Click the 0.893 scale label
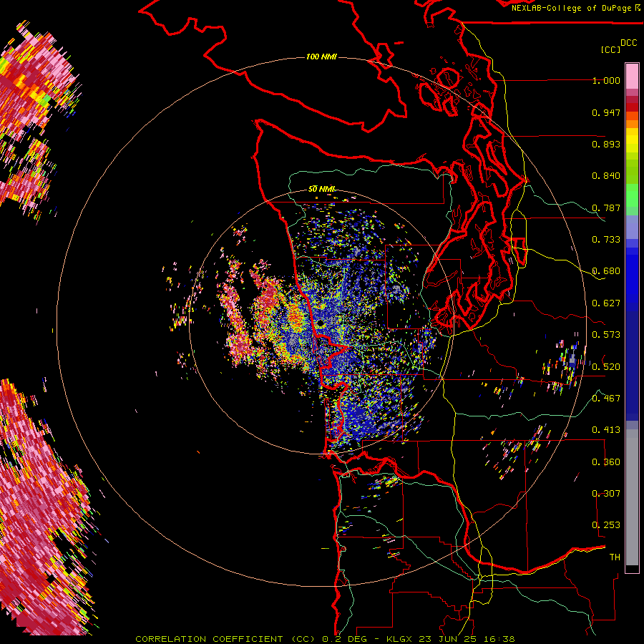The image size is (644, 644). pos(606,144)
